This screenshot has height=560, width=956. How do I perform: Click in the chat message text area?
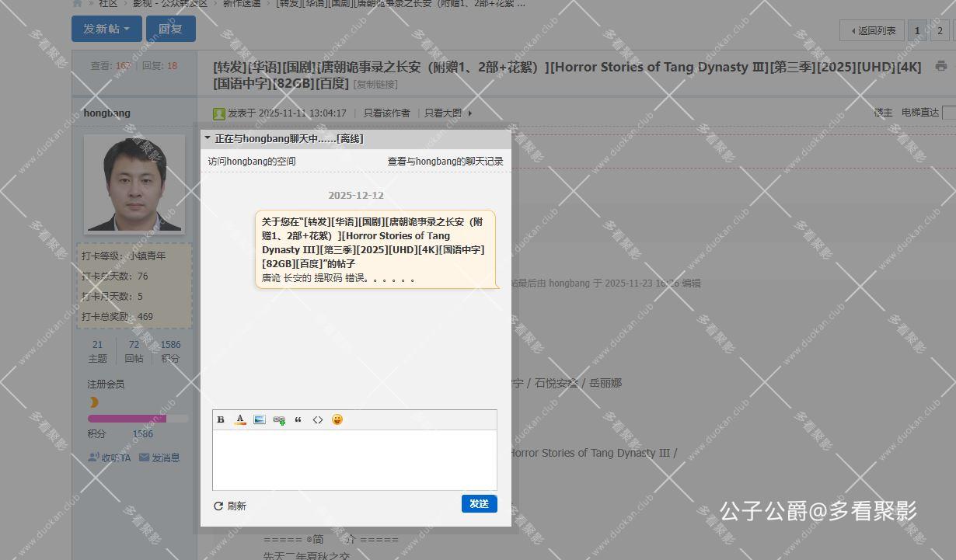coord(354,460)
